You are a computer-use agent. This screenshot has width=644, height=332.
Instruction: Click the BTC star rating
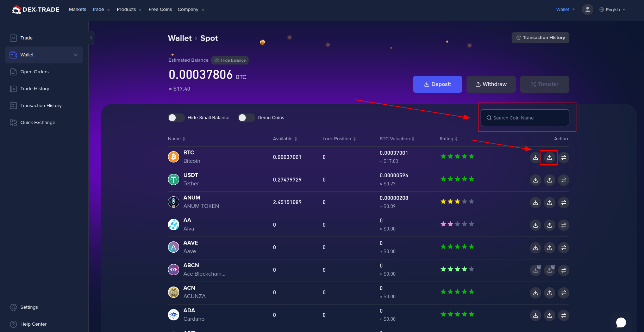tap(457, 156)
